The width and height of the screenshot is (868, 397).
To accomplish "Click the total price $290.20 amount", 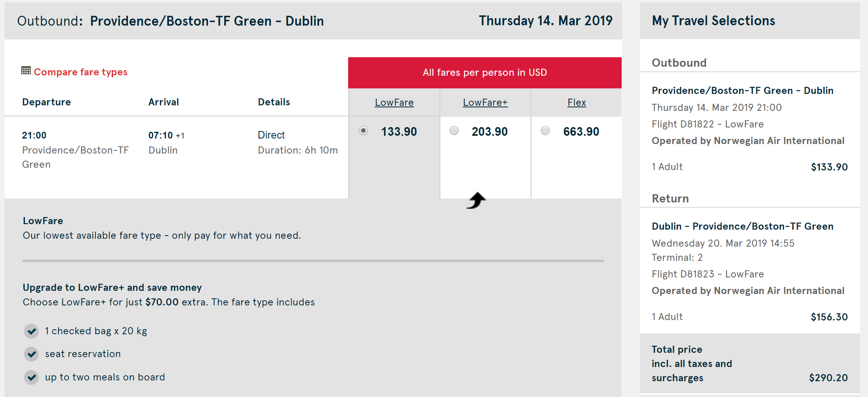I will click(x=828, y=378).
